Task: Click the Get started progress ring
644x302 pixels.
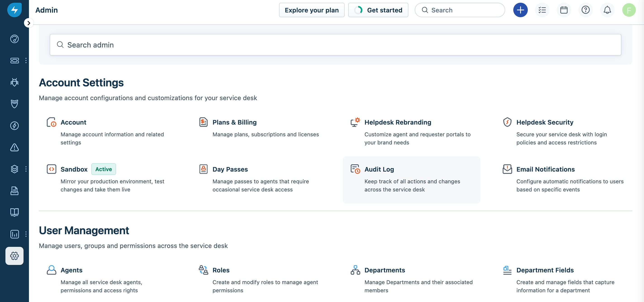Action: pyautogui.click(x=358, y=10)
